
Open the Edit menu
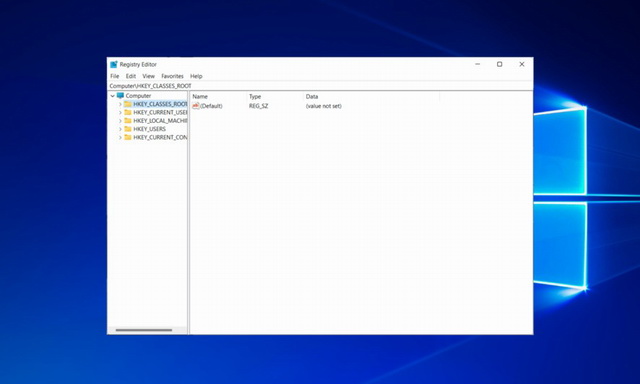coord(131,76)
